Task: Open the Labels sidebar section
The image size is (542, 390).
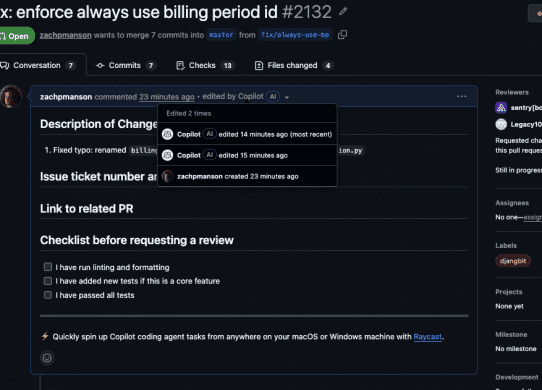Action: coord(506,245)
